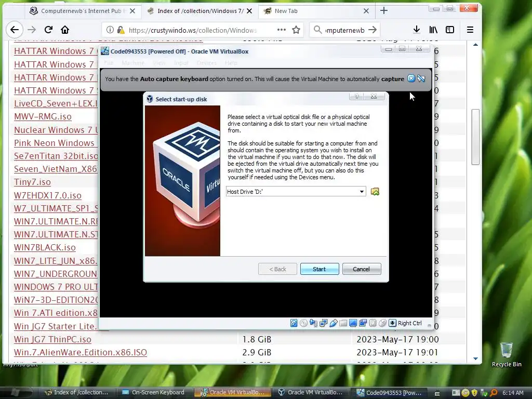Click the CPU processor icon in the VM status bar
This screenshot has height=399, width=532.
[373, 323]
